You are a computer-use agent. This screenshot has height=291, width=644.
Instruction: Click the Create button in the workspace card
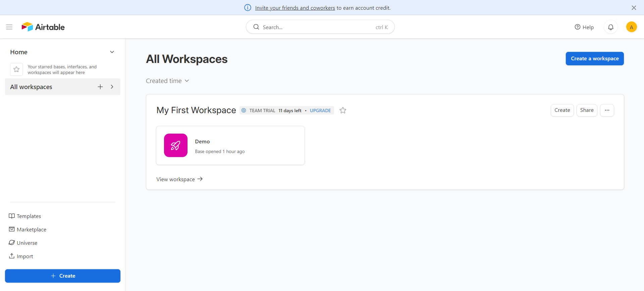562,110
